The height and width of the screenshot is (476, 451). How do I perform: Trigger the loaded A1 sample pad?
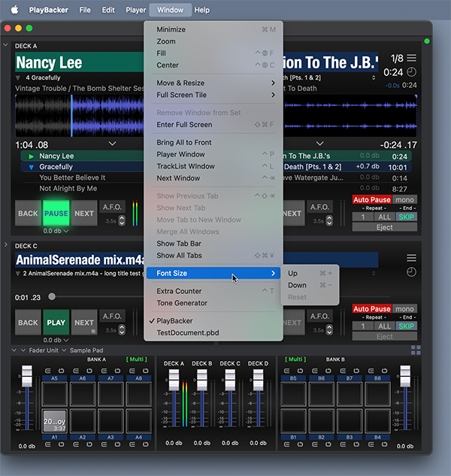tap(54, 422)
